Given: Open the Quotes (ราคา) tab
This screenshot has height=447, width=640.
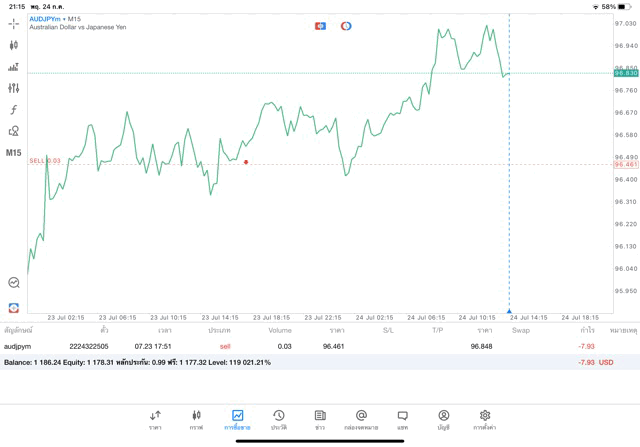Looking at the screenshot, I should pyautogui.click(x=155, y=419).
